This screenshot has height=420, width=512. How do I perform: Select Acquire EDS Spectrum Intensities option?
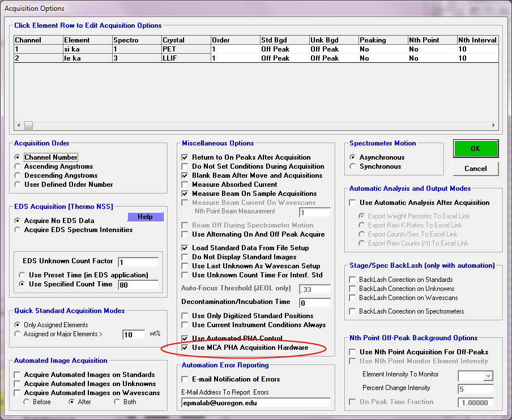tap(18, 230)
